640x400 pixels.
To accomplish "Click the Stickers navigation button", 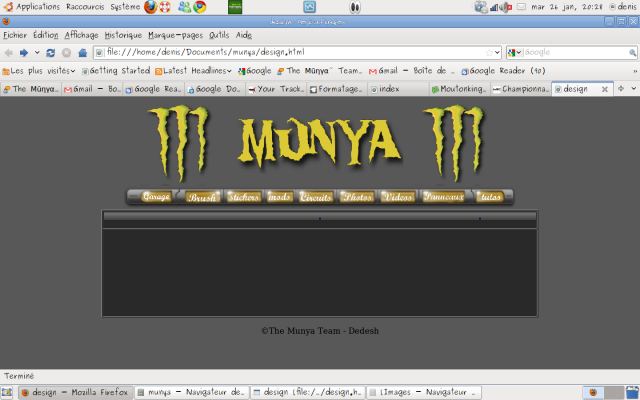I will point(244,197).
